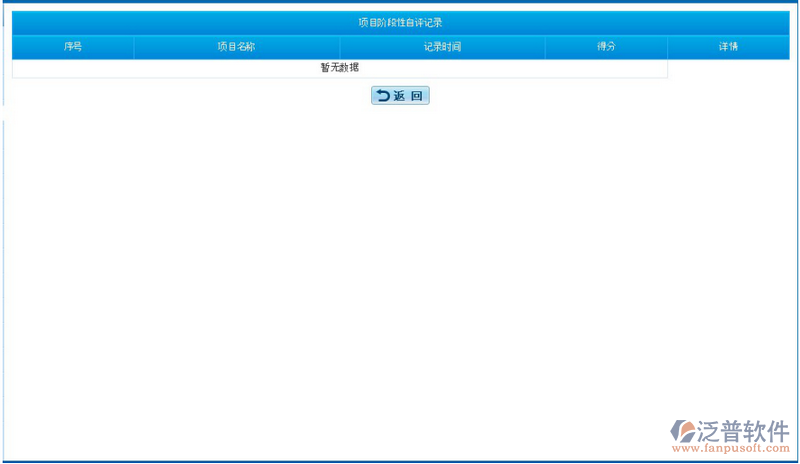Click the 序号 column header
The image size is (800, 464).
(x=72, y=47)
